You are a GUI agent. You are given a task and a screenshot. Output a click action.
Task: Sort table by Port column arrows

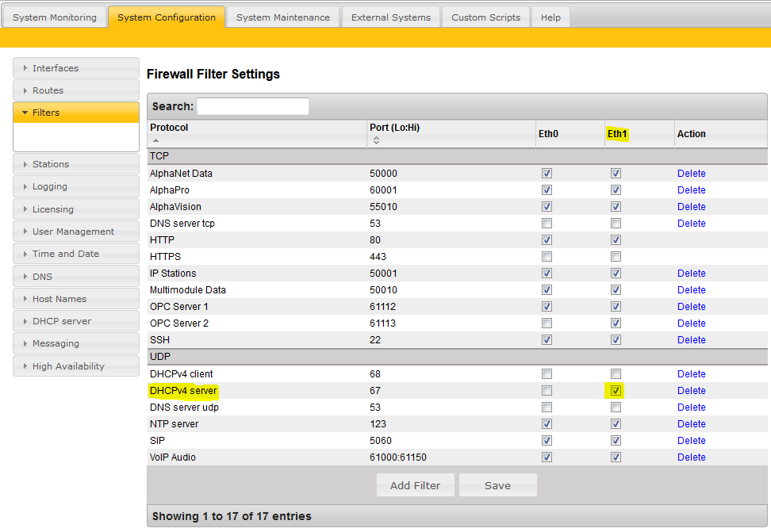pos(376,140)
